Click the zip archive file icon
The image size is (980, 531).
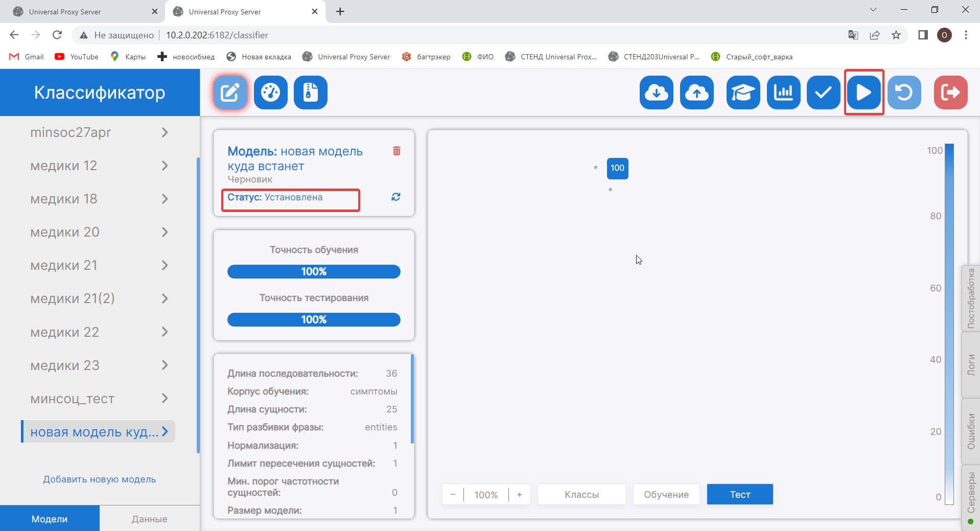(310, 93)
